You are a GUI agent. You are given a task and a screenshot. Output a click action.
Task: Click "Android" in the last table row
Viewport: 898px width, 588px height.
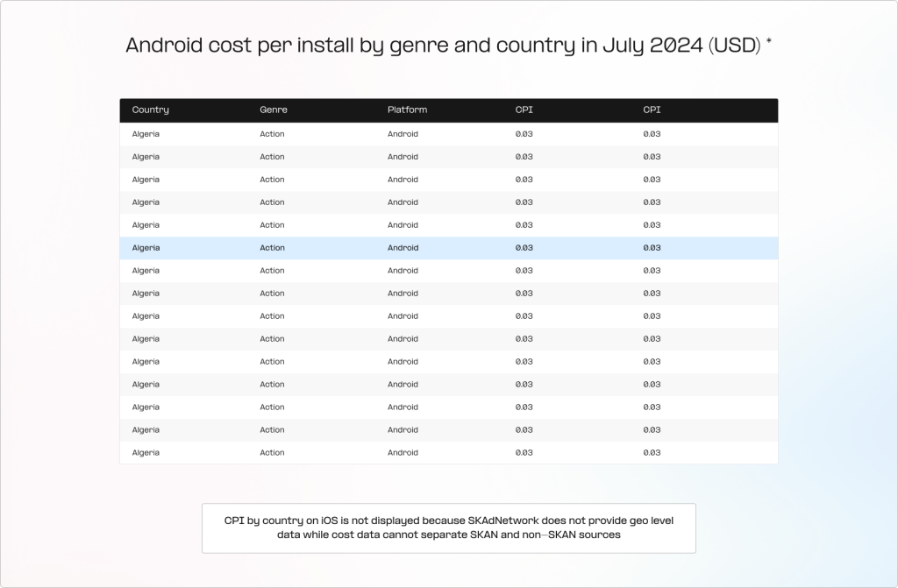tap(403, 453)
